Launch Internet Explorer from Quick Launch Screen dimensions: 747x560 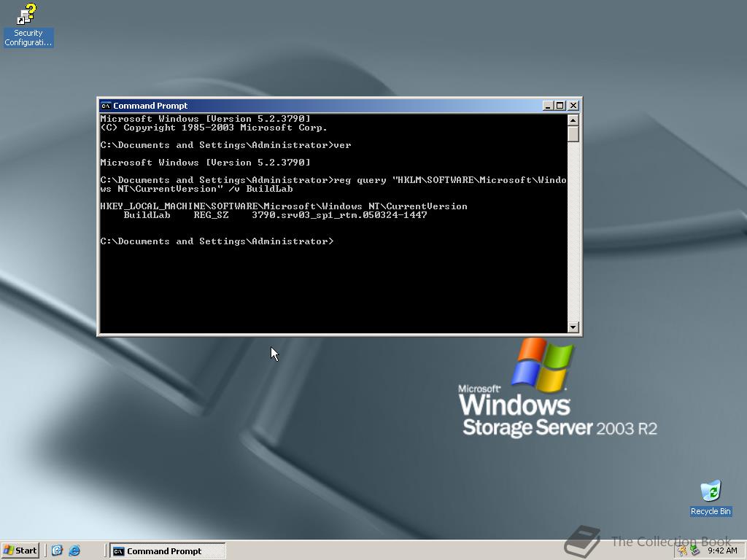74,551
